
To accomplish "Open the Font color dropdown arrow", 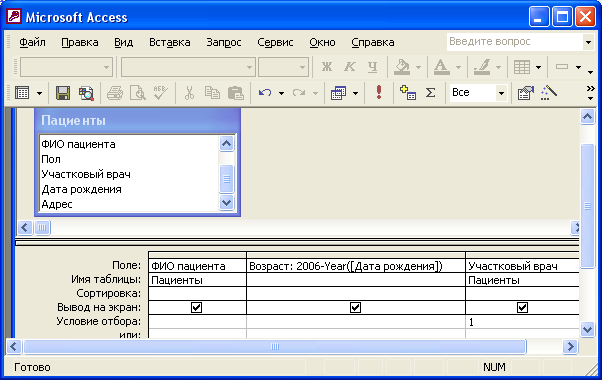I will click(458, 67).
